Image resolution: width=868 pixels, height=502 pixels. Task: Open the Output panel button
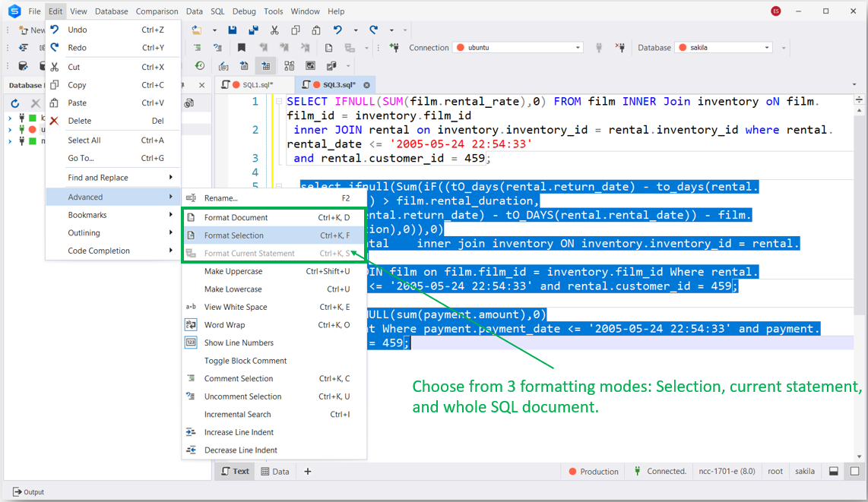click(28, 492)
